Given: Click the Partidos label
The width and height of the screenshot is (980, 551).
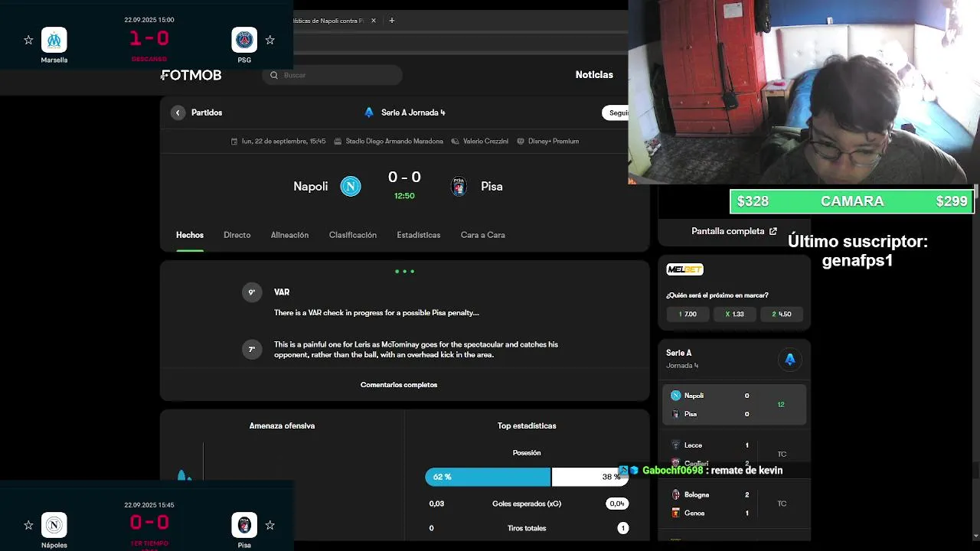Looking at the screenshot, I should [x=207, y=112].
